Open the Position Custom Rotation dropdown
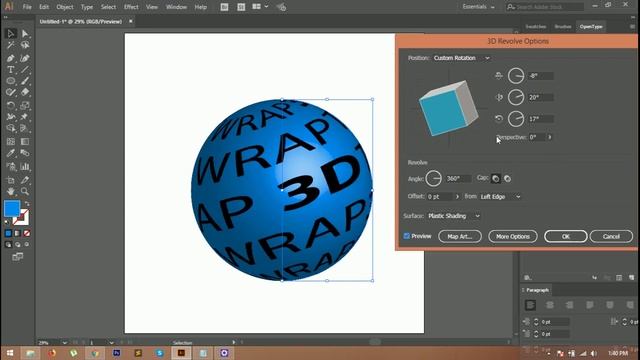The image size is (640, 360). (462, 58)
